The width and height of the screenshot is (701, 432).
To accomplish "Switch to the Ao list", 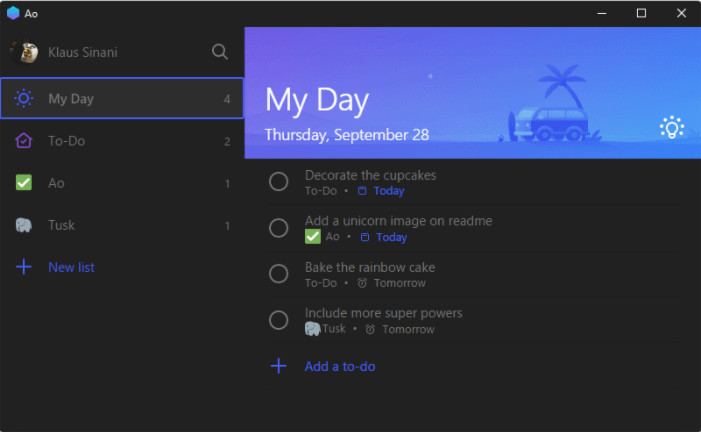I will click(x=122, y=183).
